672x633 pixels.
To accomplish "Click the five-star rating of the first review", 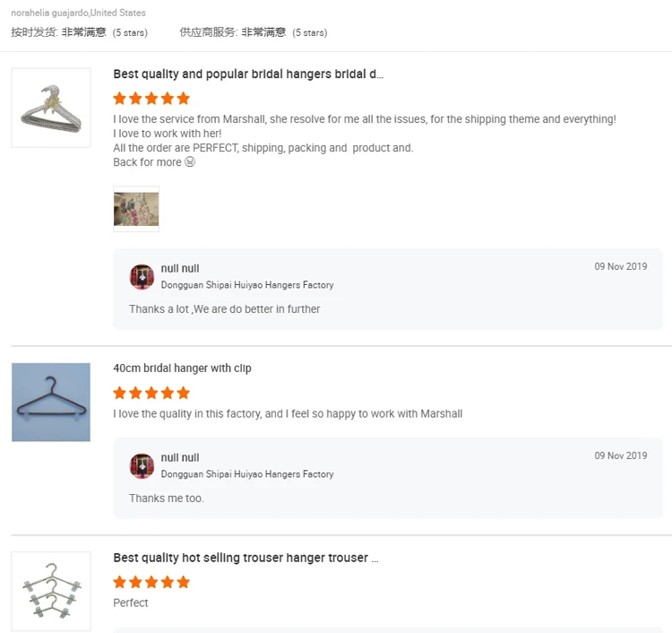I will click(151, 99).
